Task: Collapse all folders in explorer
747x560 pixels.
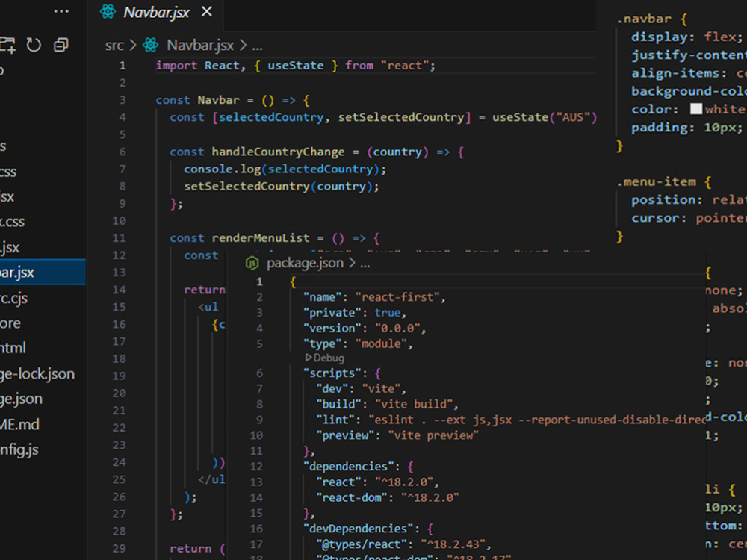Action: coord(61,45)
